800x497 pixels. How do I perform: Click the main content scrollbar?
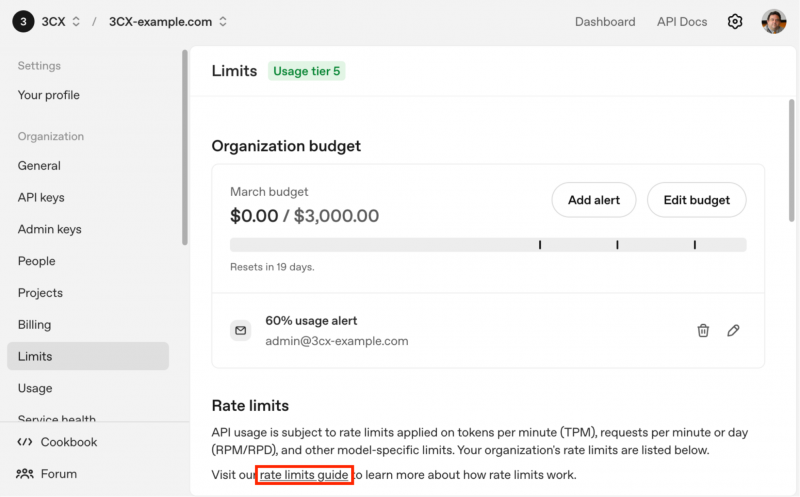coord(791,160)
